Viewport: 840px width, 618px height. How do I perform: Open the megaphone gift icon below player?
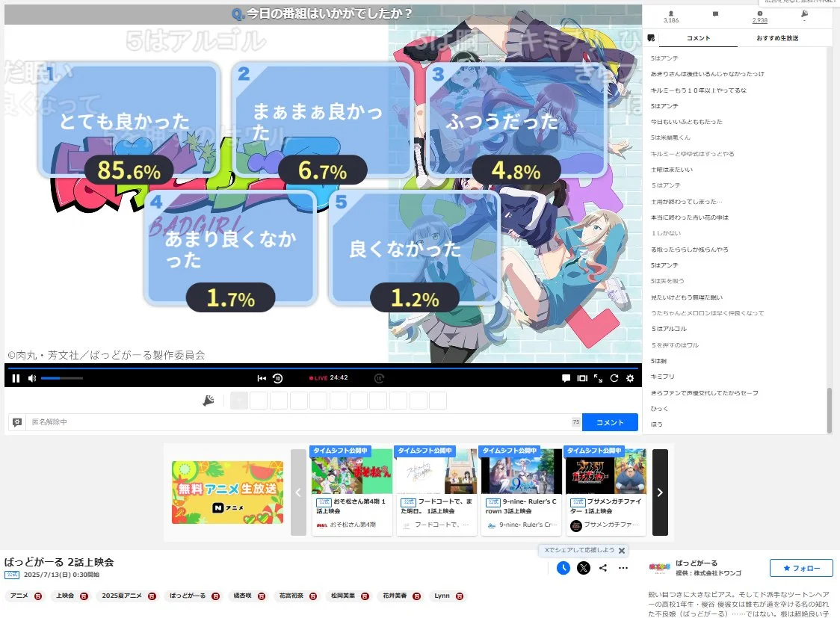point(209,400)
